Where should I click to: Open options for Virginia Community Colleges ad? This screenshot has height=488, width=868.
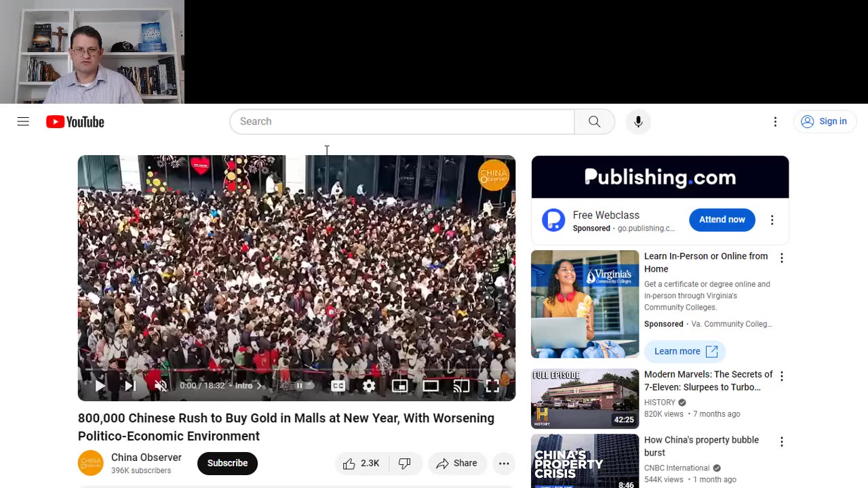781,258
